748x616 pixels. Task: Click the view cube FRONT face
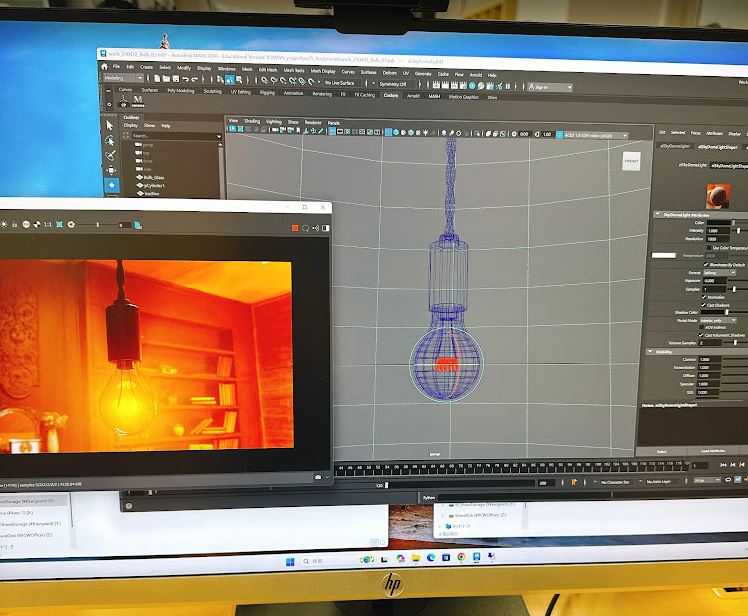pyautogui.click(x=631, y=161)
